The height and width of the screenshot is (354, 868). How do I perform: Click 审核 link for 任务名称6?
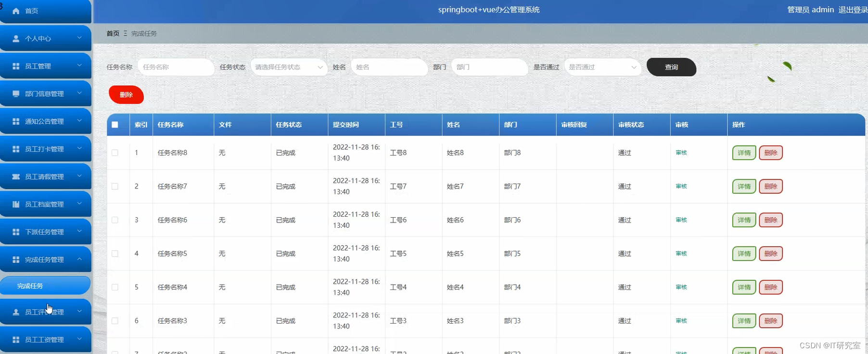[x=681, y=220]
